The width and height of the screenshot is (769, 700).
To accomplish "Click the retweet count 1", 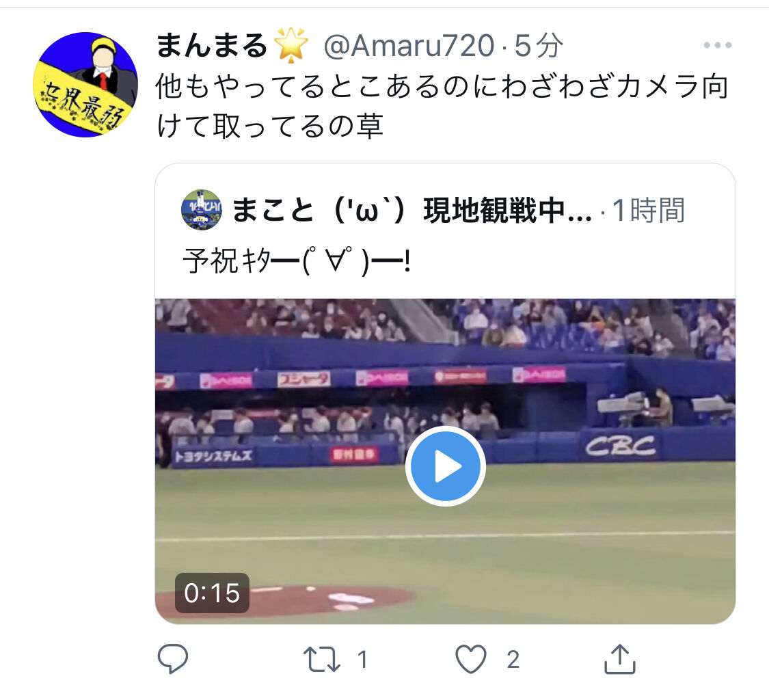I will coord(362,659).
